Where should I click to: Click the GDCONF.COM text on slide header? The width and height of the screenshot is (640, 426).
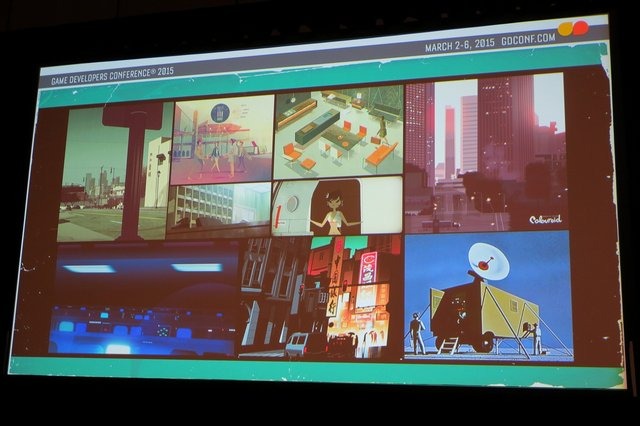[x=528, y=40]
